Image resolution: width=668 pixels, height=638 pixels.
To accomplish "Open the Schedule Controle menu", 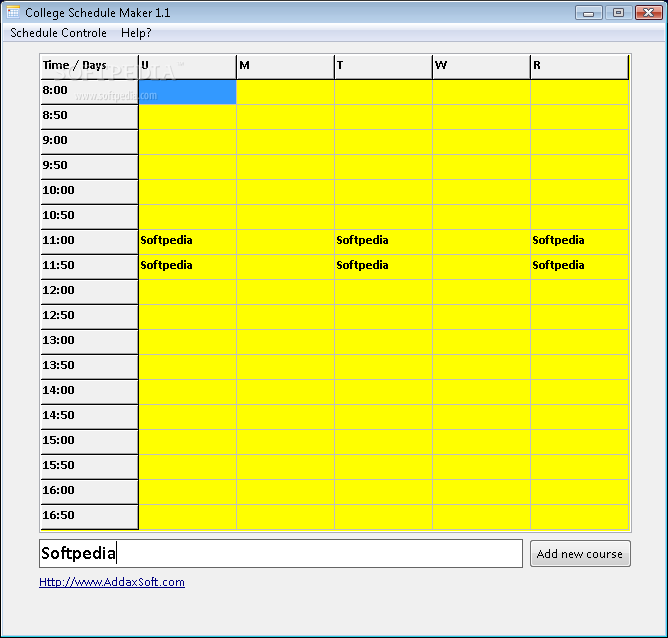I will (x=58, y=33).
